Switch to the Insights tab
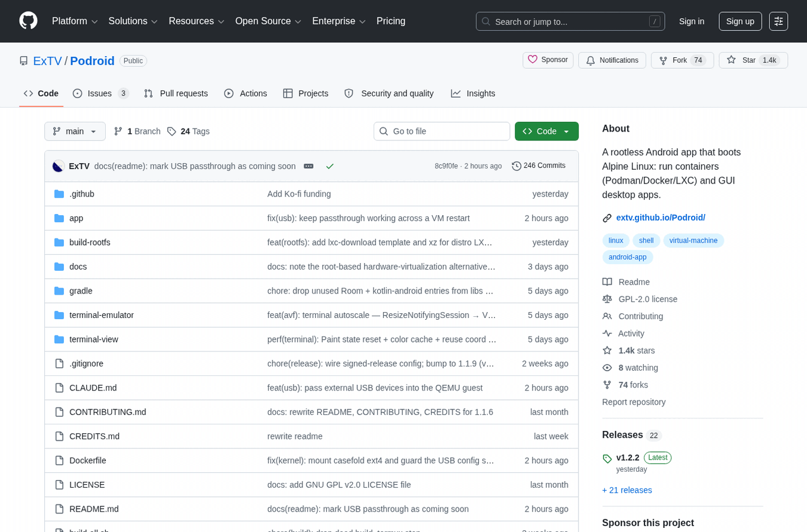807x532 pixels. pyautogui.click(x=473, y=93)
